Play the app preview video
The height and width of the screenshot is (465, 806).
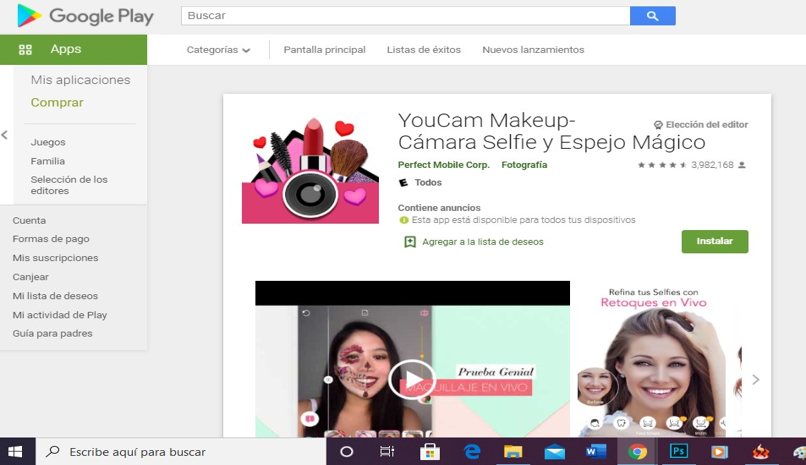point(411,379)
